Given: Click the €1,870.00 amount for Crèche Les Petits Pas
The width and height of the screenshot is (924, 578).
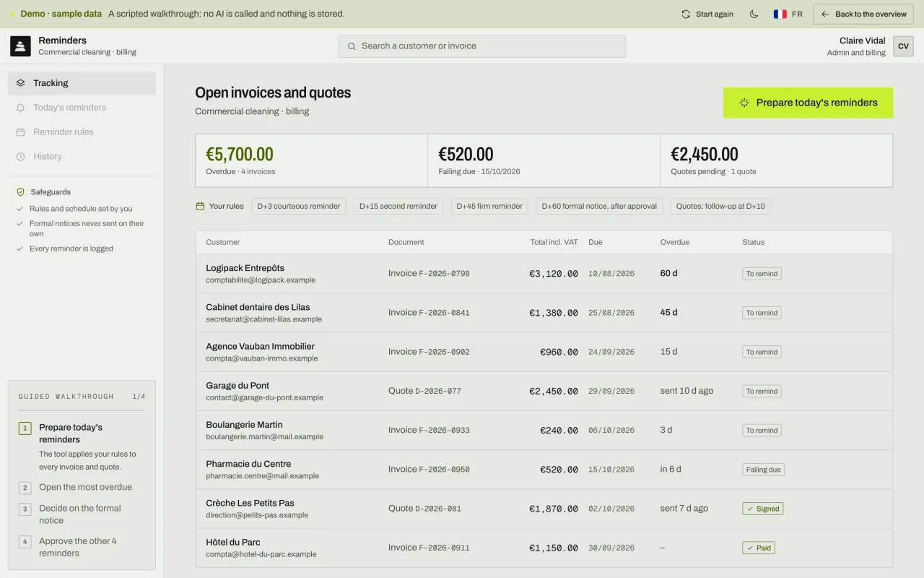Looking at the screenshot, I should tap(554, 509).
